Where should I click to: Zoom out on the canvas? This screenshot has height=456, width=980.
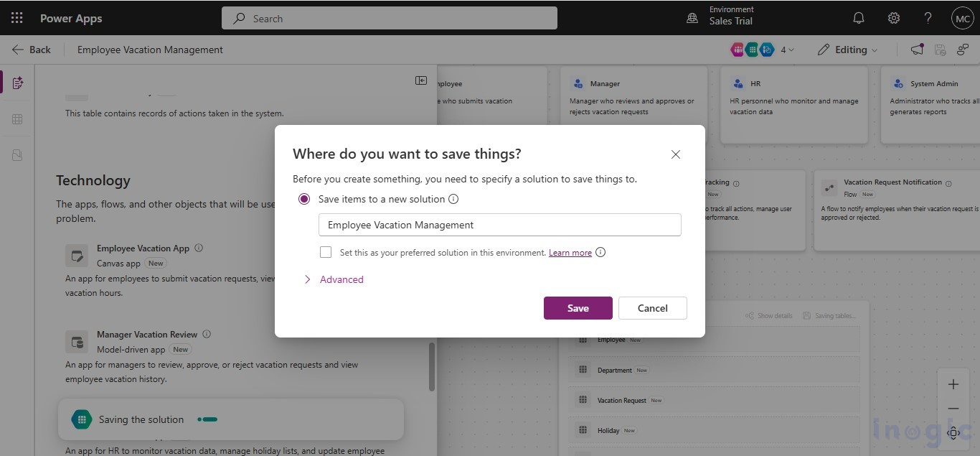click(953, 409)
